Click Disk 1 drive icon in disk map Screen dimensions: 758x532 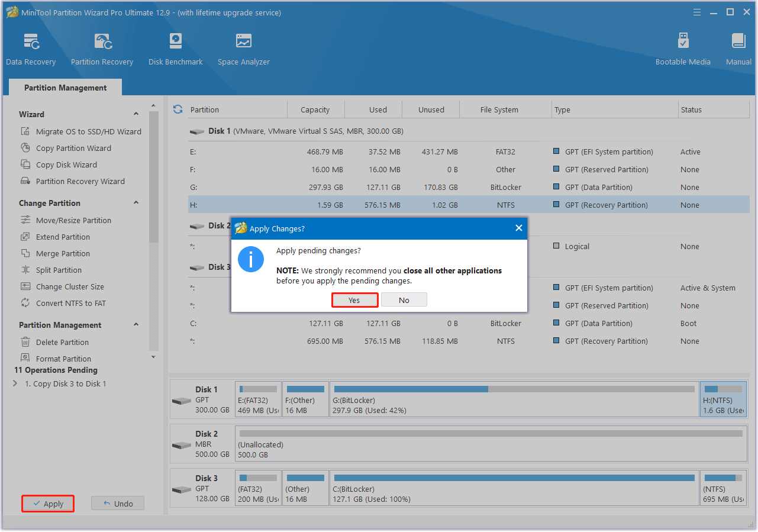pos(181,401)
